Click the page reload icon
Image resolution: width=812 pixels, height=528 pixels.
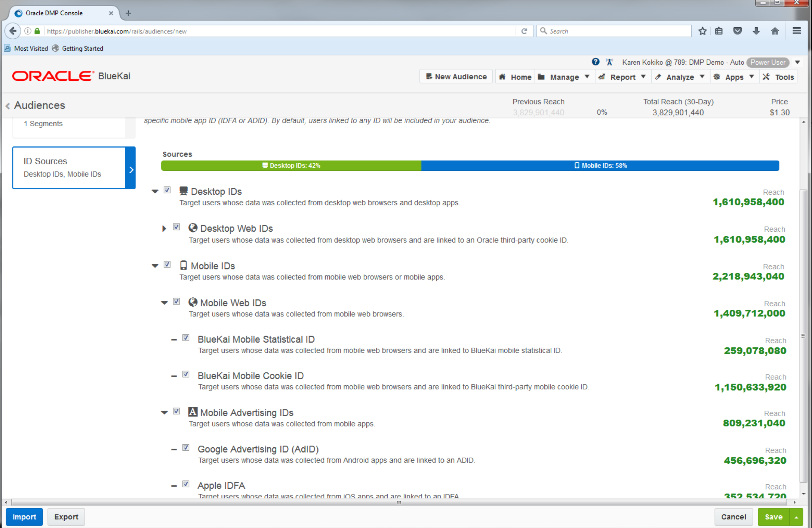tap(524, 31)
